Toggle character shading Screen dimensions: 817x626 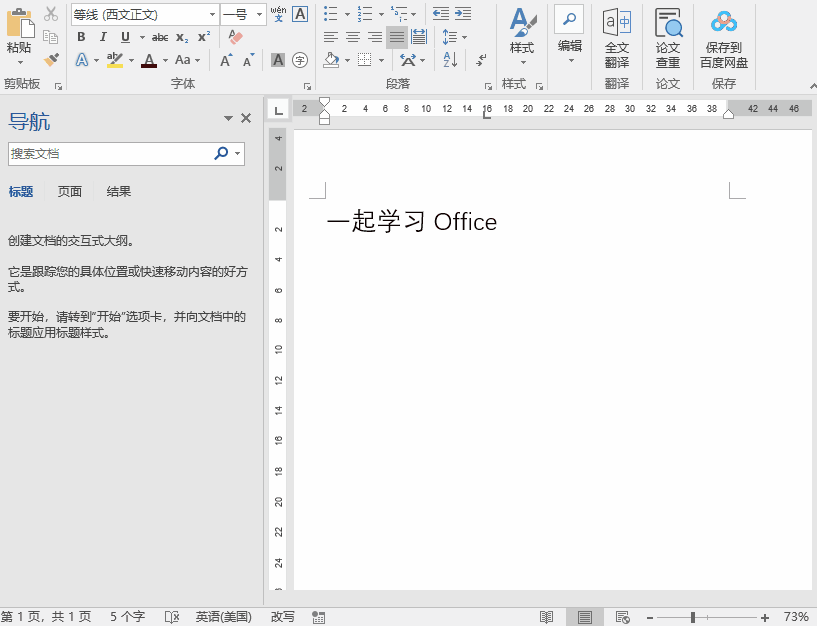[x=278, y=60]
